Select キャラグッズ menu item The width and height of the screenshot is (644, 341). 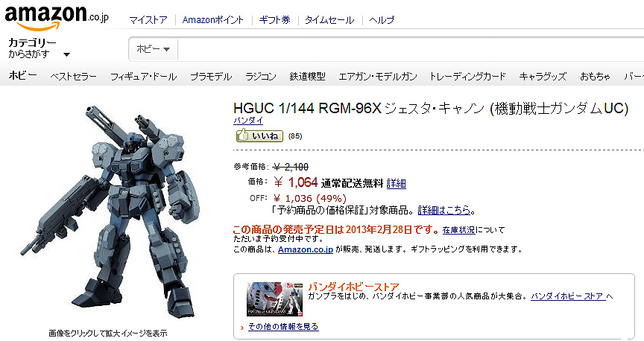coord(543,77)
